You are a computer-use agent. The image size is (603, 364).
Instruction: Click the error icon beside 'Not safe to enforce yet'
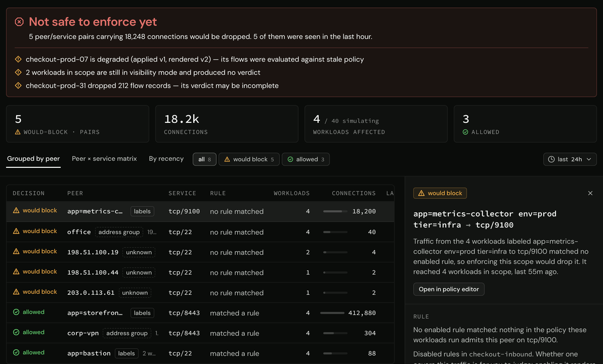pos(19,22)
